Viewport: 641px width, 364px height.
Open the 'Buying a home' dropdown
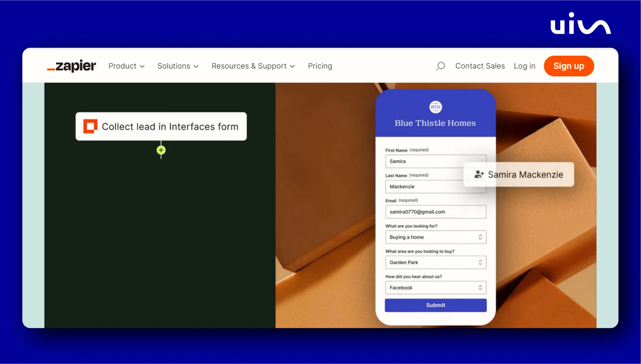pos(436,237)
